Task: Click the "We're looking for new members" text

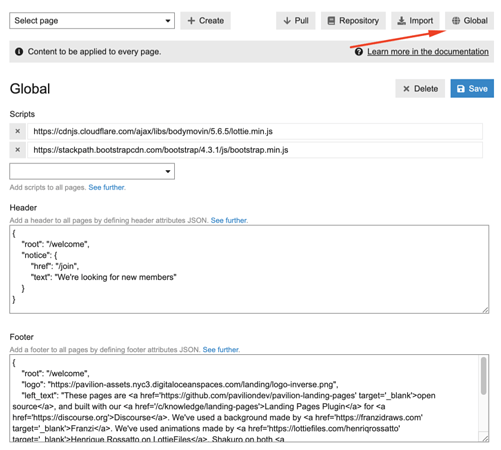Action: click(x=116, y=277)
